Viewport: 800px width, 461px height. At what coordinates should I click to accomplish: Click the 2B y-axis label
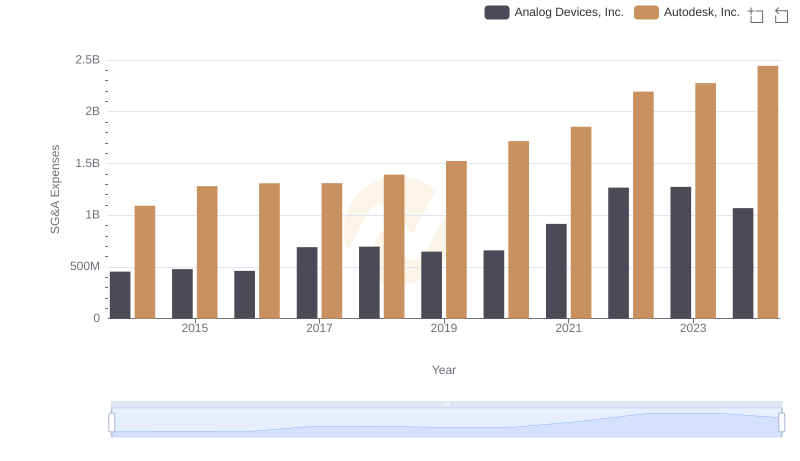pyautogui.click(x=93, y=111)
